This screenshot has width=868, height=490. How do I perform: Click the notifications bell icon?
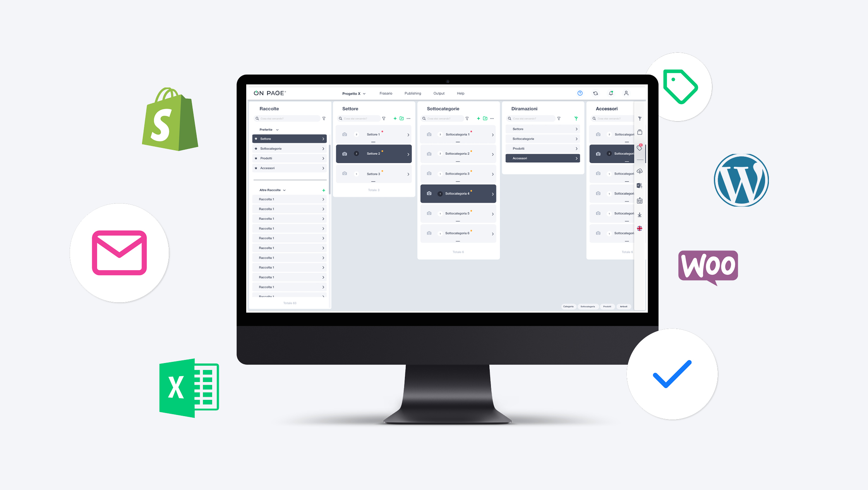click(x=611, y=93)
